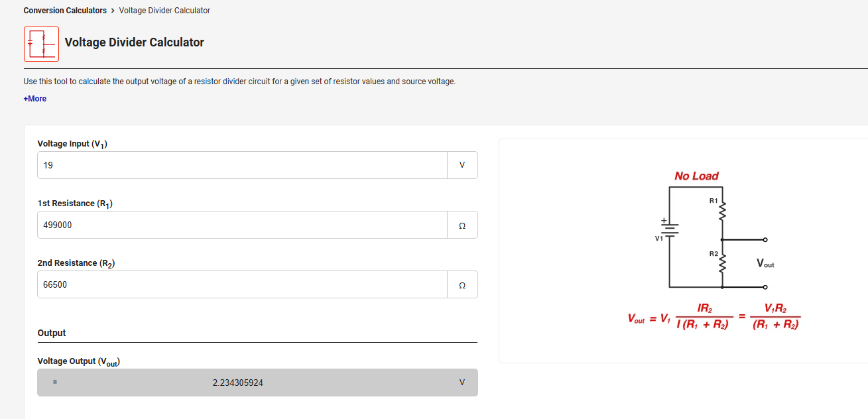Click the Vout formula under the circuit
Image resolution: width=868 pixels, height=419 pixels.
713,316
